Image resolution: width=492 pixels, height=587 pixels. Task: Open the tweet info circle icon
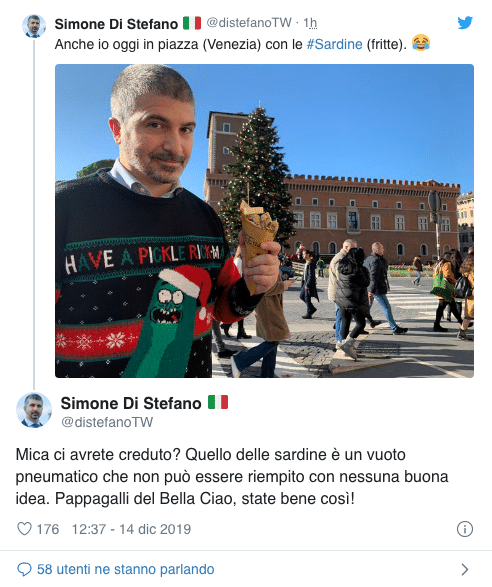coord(465,529)
